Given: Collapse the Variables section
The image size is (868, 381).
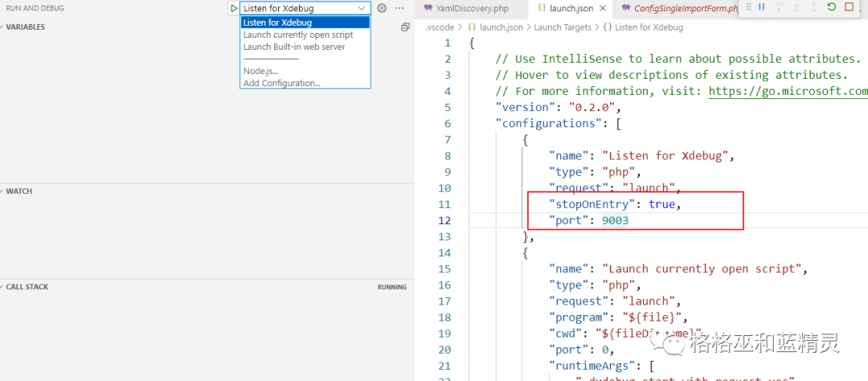Looking at the screenshot, I should coord(26,27).
